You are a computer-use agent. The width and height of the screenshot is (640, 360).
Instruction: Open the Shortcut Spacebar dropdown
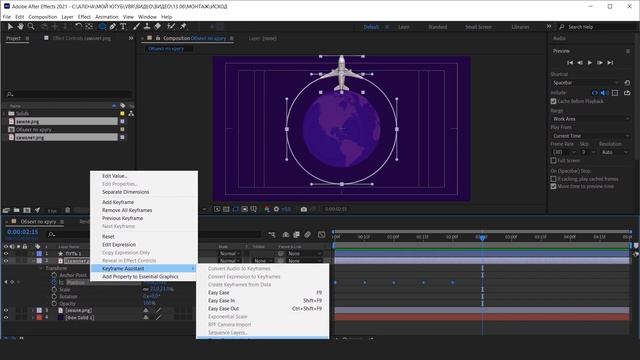585,82
